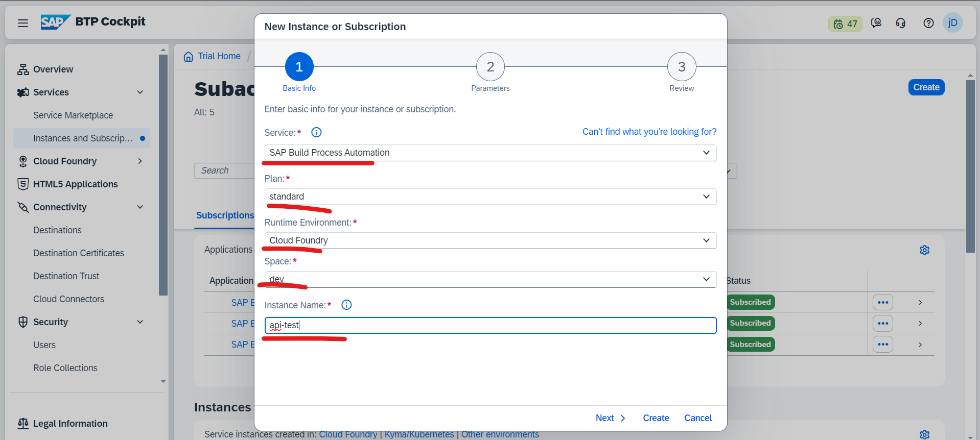This screenshot has height=440, width=980.
Task: Click the Overview sidebar icon
Action: pyautogui.click(x=23, y=69)
